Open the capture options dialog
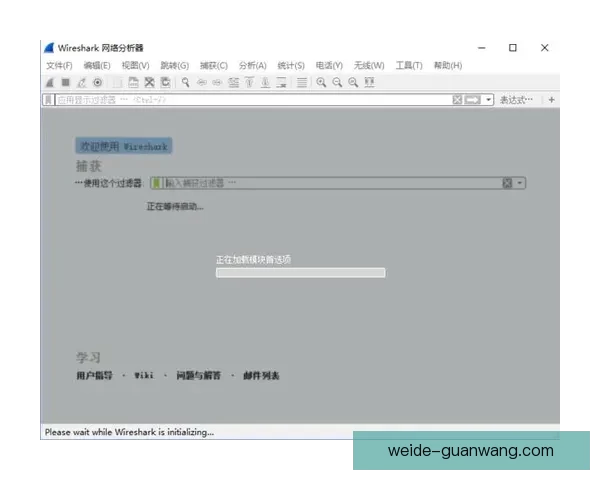This screenshot has width=600, height=480. point(98,82)
